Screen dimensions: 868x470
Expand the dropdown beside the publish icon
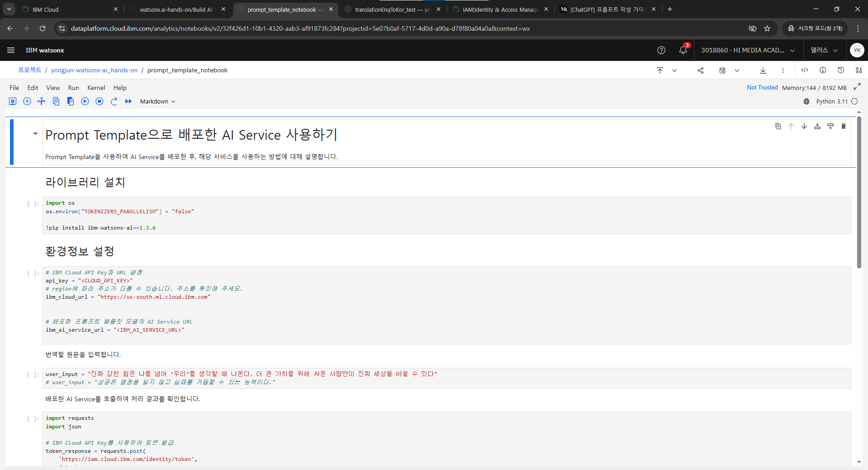point(675,70)
